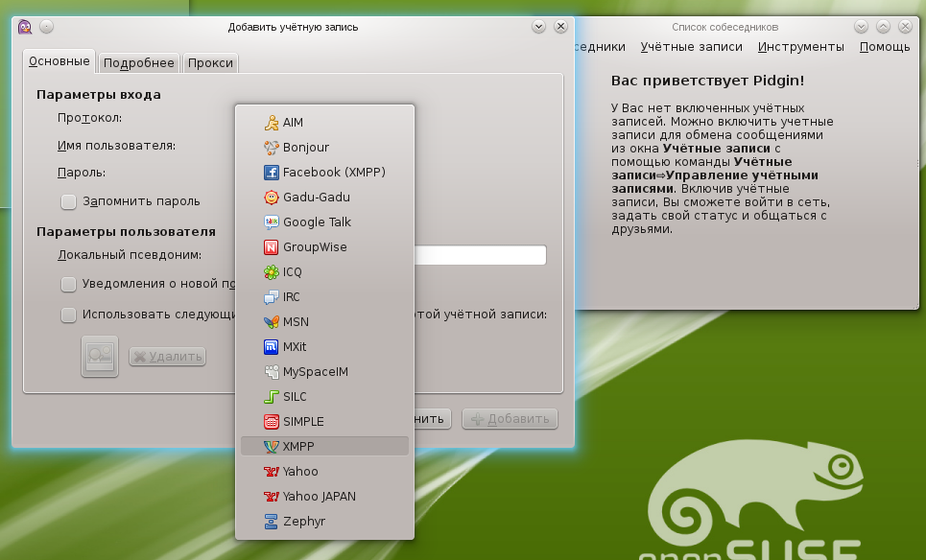Screen dimensions: 926x560
Task: Select Yahoo from the protocol list
Action: pyautogui.click(x=324, y=472)
